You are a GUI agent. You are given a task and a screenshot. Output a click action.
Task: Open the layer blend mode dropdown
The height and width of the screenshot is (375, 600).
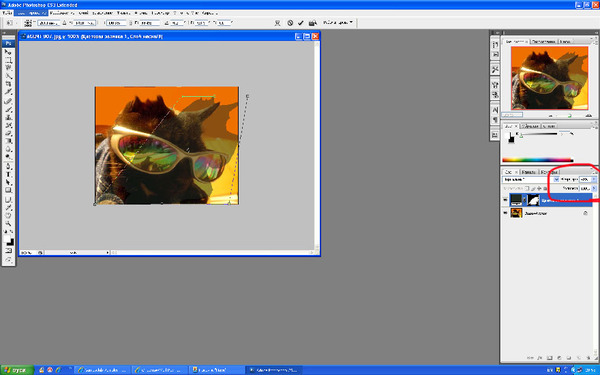click(x=531, y=179)
